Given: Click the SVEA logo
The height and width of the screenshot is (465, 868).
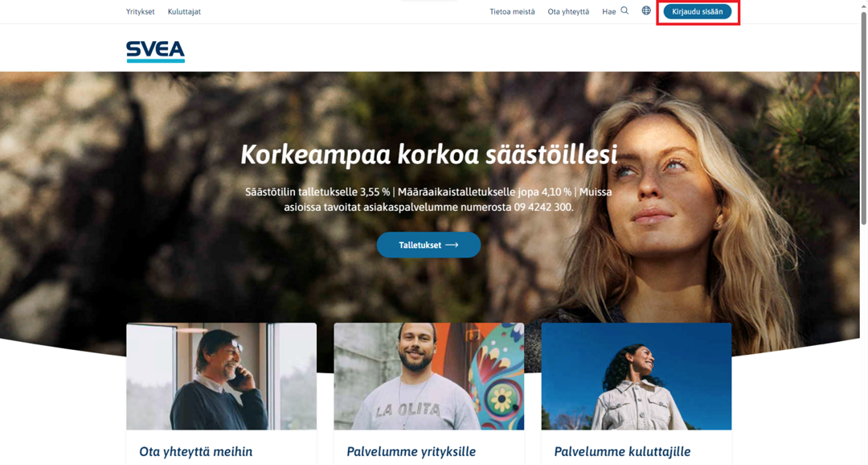Looking at the screenshot, I should point(156,51).
